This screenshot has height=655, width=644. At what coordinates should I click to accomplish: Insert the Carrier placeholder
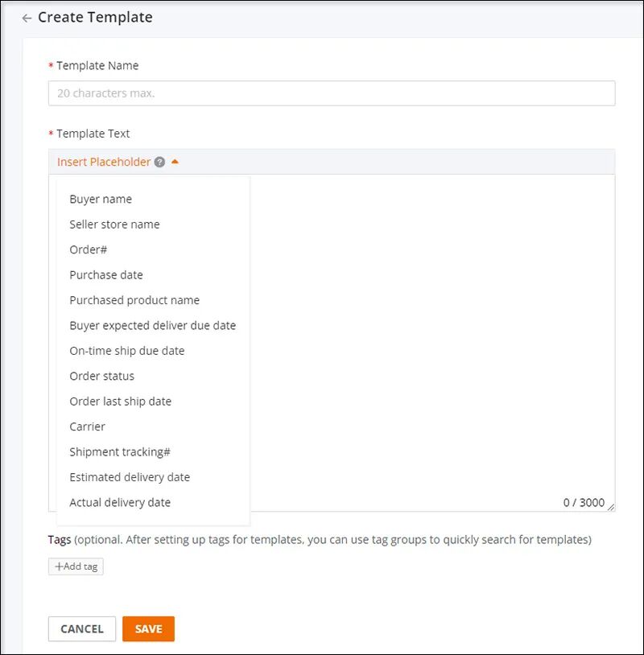point(88,426)
